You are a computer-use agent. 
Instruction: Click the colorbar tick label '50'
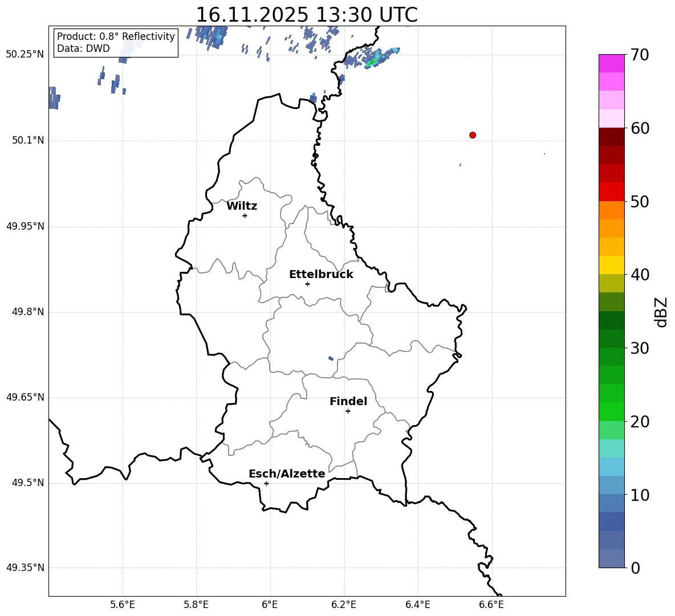[640, 201]
